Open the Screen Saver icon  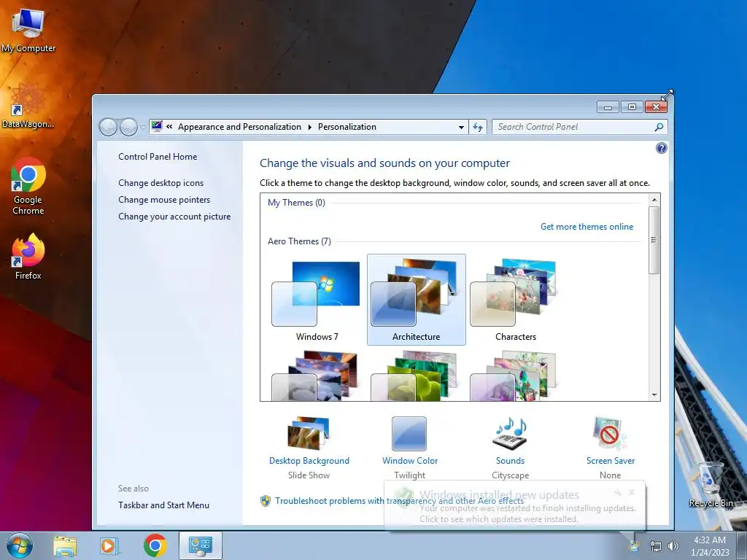611,433
